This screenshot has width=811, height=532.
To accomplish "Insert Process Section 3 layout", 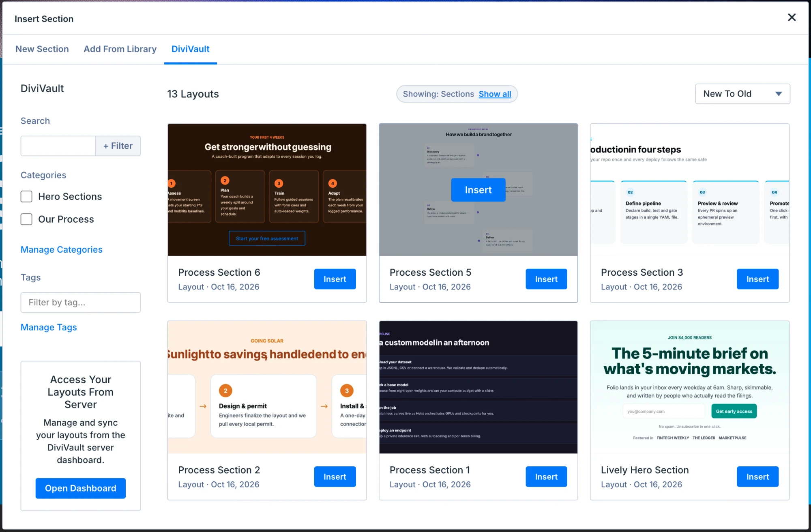I will coord(757,279).
